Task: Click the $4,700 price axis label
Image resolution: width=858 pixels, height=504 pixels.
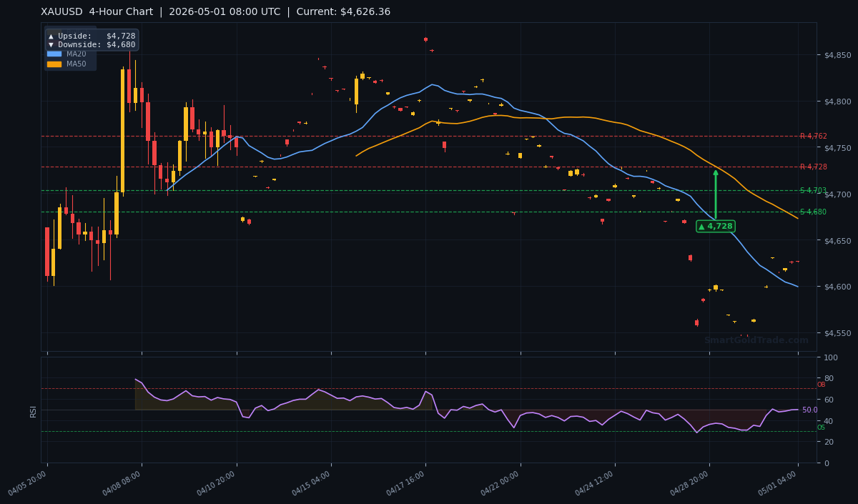Action: pos(837,194)
